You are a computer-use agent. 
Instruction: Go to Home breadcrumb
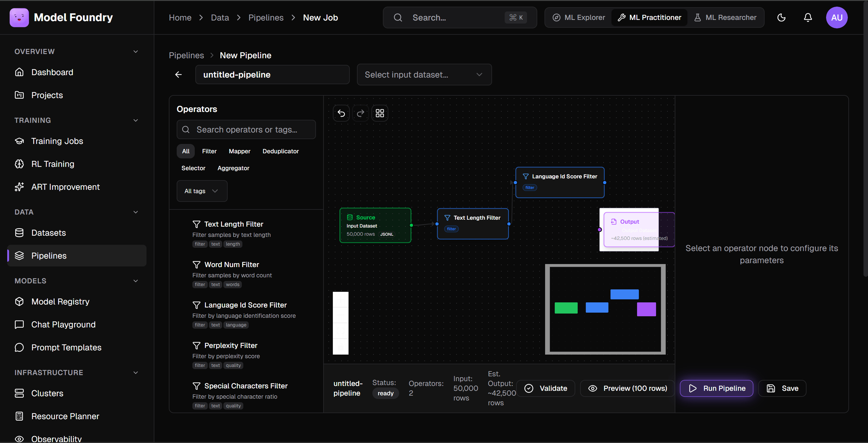click(180, 18)
